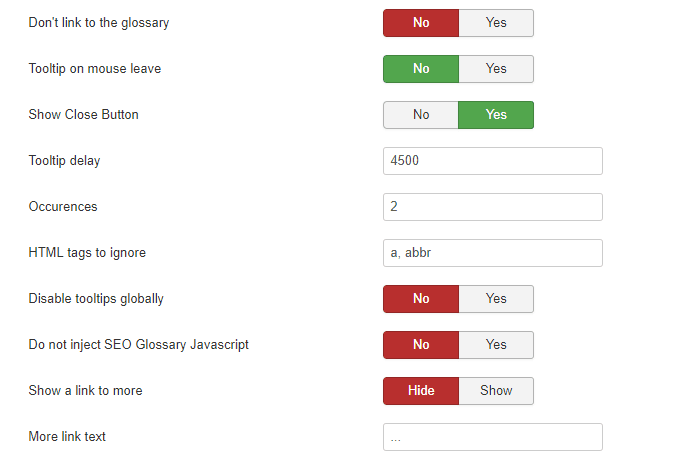Click the Show Close Button label

tap(83, 115)
